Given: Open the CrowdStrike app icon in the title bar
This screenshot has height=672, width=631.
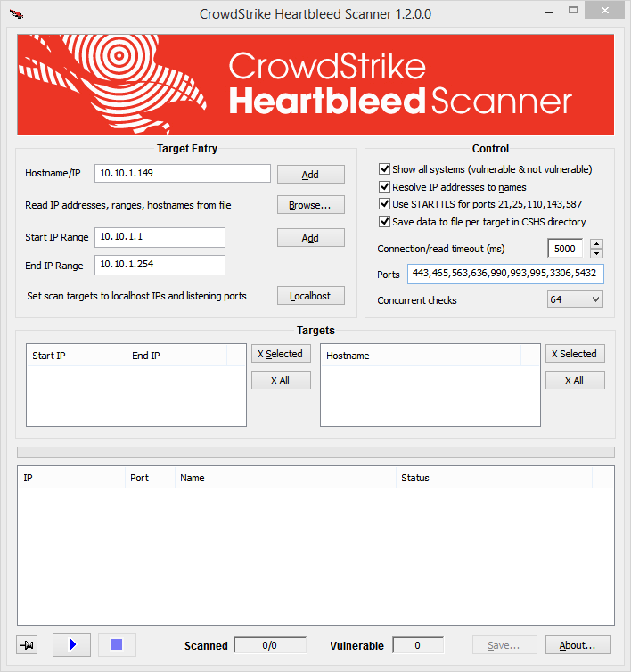Looking at the screenshot, I should [16, 13].
